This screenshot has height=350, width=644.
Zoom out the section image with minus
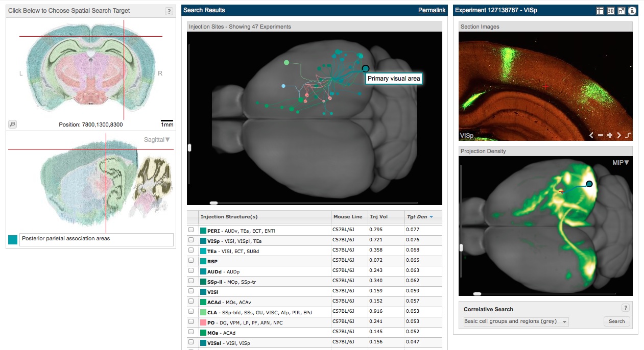(600, 136)
